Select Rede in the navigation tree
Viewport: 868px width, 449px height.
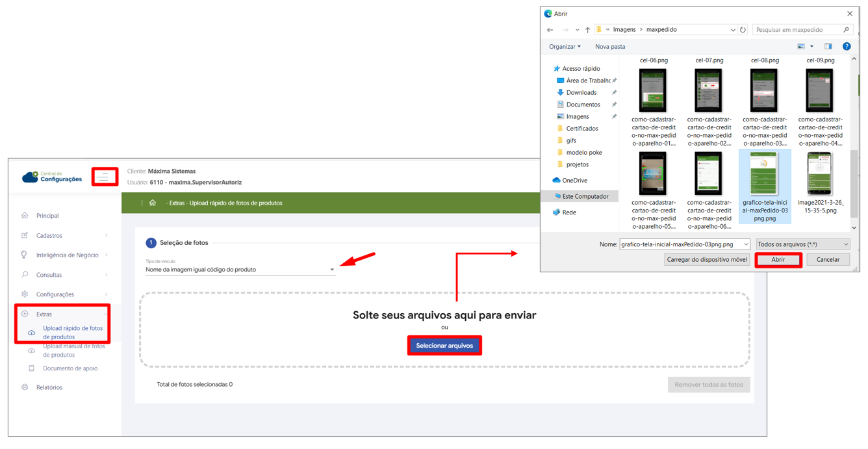569,212
